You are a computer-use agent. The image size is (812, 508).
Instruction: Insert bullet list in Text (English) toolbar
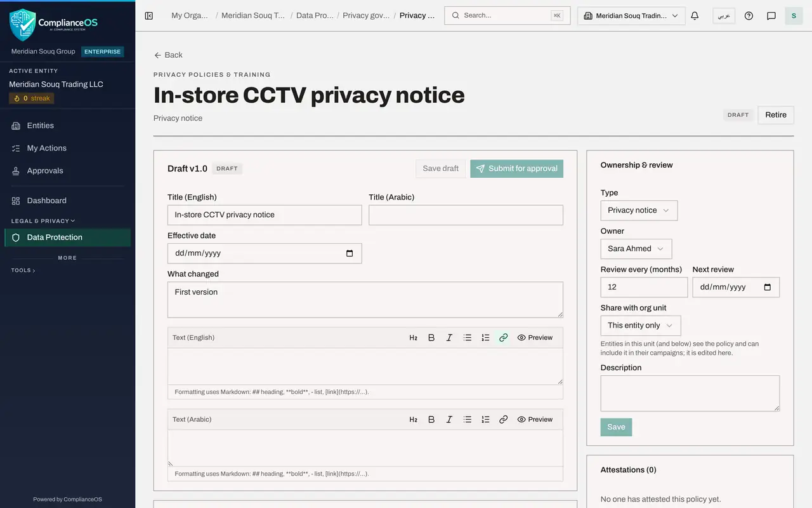point(468,338)
